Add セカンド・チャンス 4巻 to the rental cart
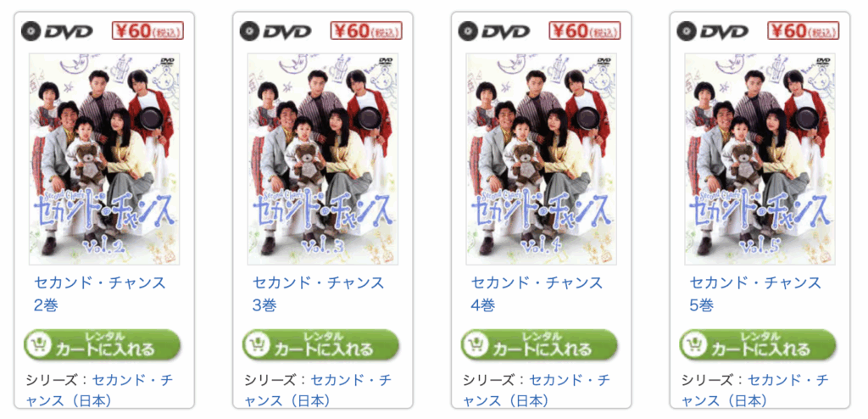This screenshot has width=868, height=419. (540, 344)
